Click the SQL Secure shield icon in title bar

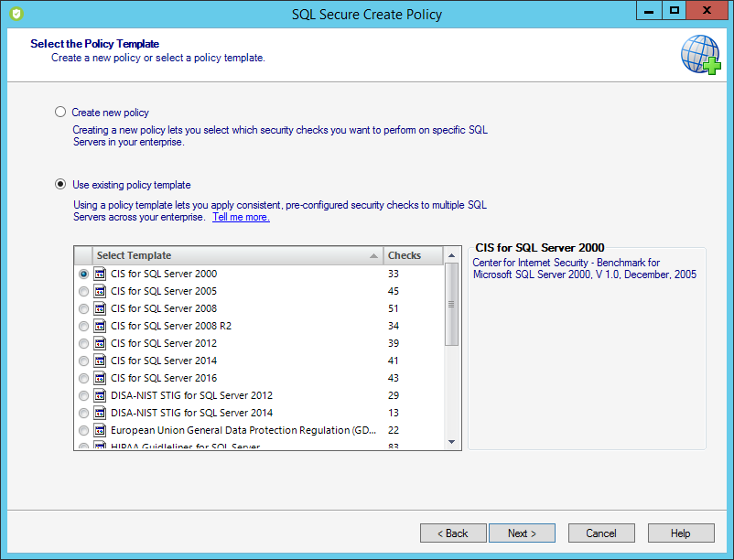16,14
